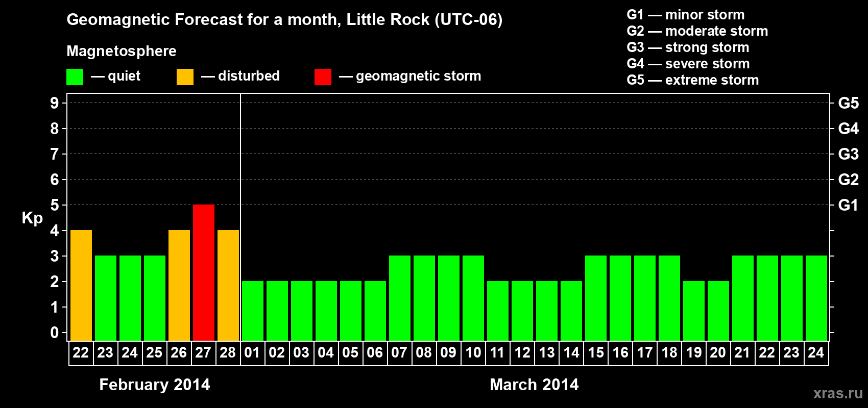Image resolution: width=868 pixels, height=408 pixels.
Task: Click the 'quiet' legend label
Action: point(124,76)
